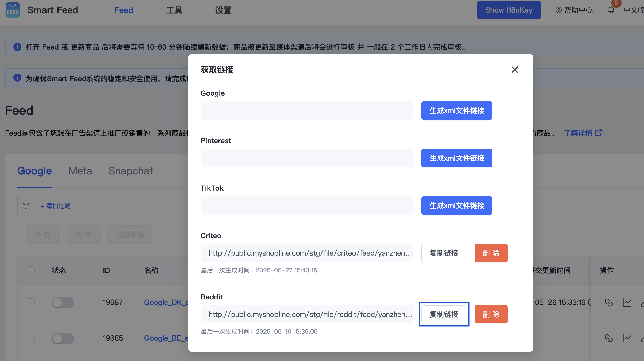This screenshot has height=361, width=644.
Task: Open 帮助中心 help center
Action: click(574, 10)
